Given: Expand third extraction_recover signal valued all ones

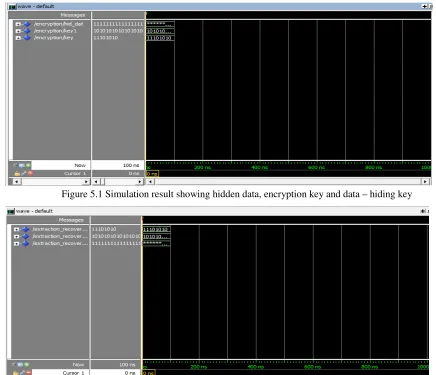Looking at the screenshot, I should (16, 244).
